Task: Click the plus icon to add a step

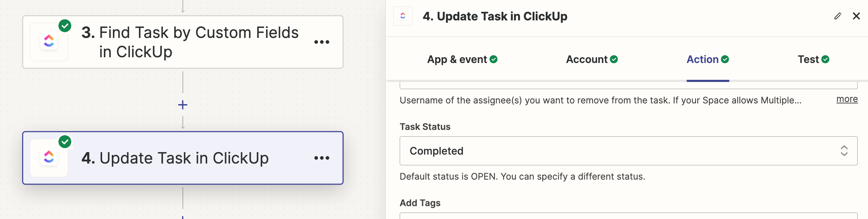Action: (183, 105)
